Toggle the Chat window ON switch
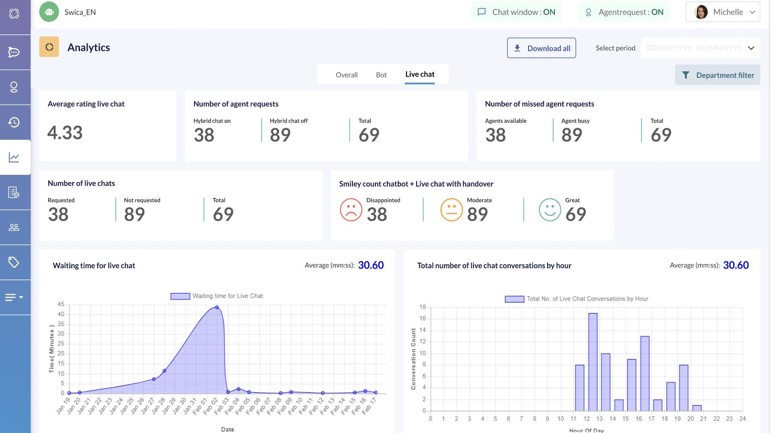This screenshot has width=771, height=433. point(516,12)
